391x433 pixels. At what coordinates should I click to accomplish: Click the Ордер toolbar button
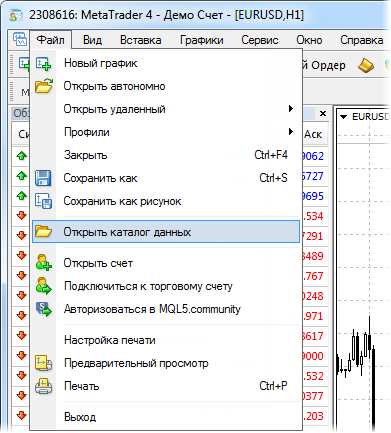click(324, 65)
